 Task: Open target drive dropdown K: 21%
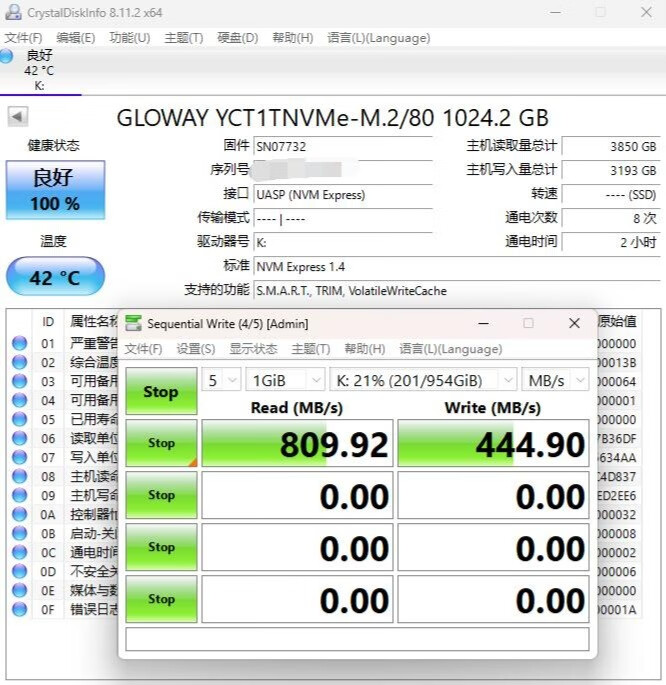pyautogui.click(x=423, y=380)
